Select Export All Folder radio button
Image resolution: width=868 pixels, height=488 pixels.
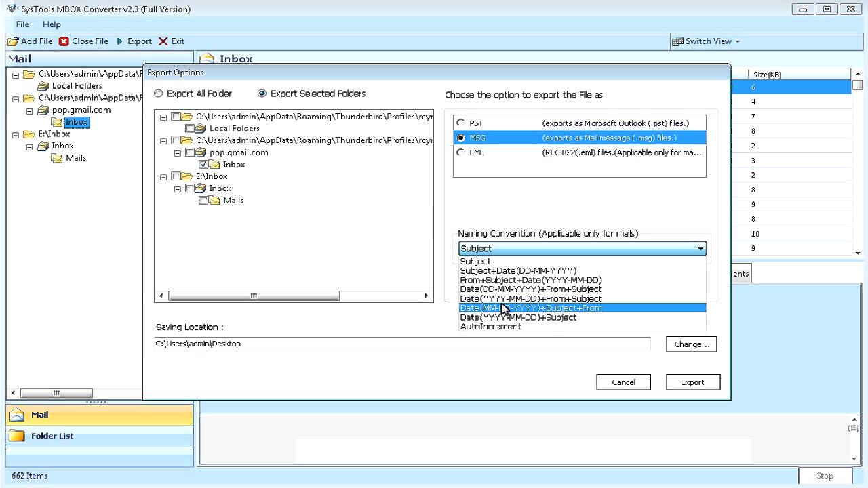tap(159, 94)
